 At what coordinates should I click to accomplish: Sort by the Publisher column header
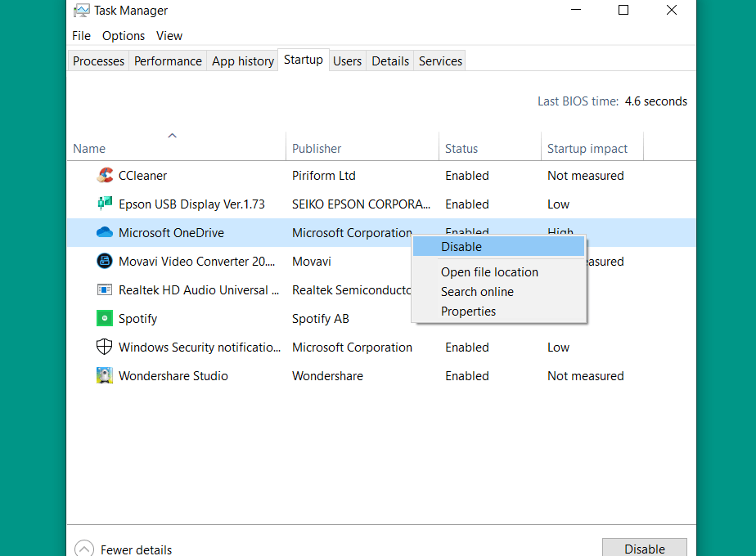click(x=362, y=148)
